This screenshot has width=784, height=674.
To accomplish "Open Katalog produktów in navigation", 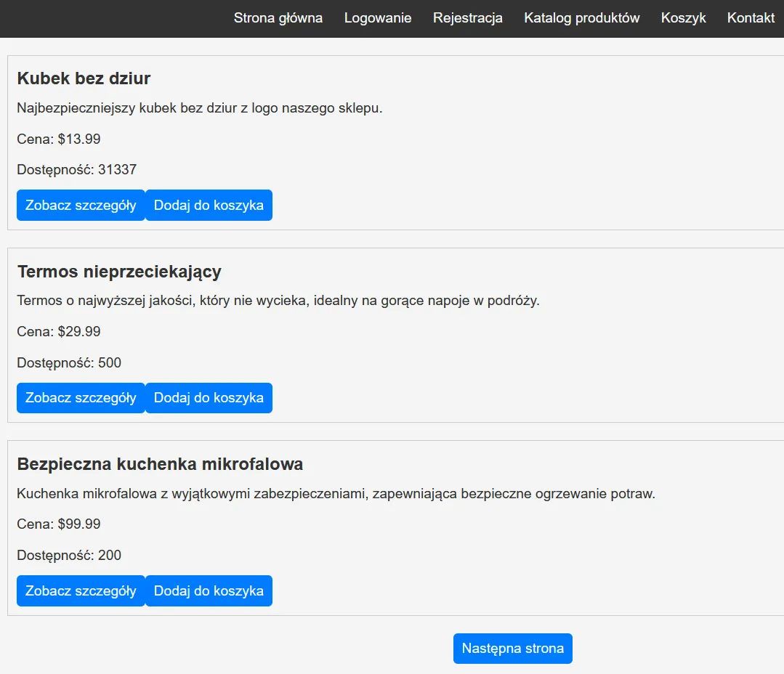I will 581,18.
